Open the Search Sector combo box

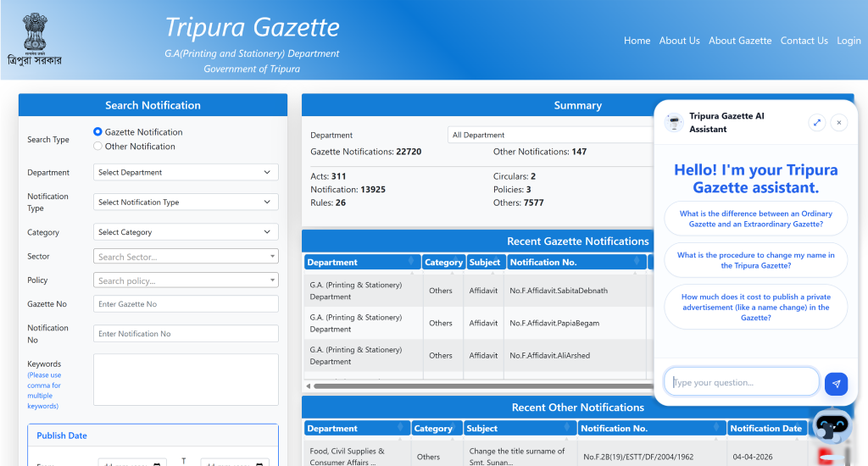click(186, 256)
